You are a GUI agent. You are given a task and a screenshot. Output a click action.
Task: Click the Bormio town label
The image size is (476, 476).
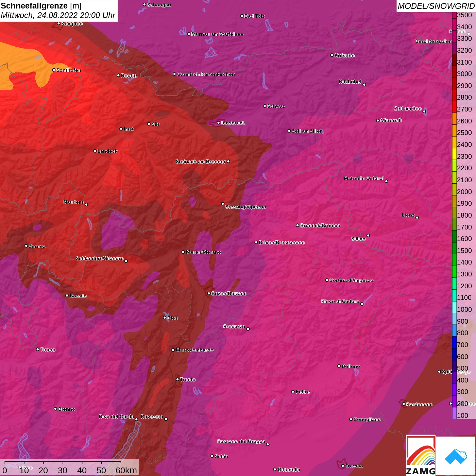78,296
